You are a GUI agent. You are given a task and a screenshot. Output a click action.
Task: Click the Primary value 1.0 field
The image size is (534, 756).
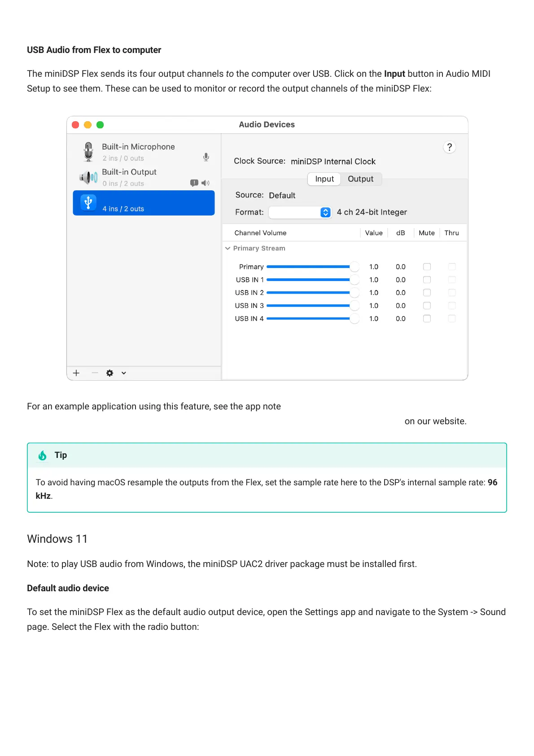pyautogui.click(x=374, y=267)
